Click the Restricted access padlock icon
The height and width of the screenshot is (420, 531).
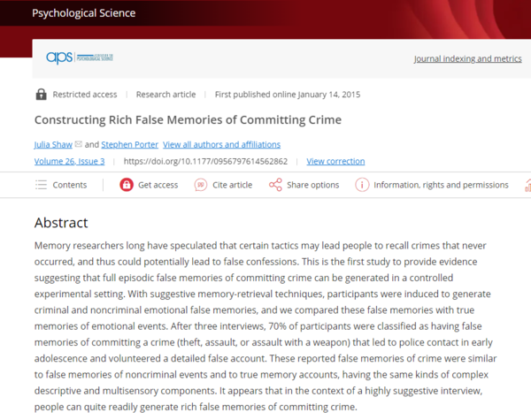(x=41, y=95)
